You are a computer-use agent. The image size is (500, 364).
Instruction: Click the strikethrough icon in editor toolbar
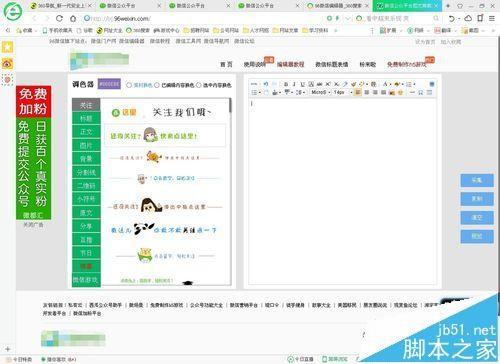[x=320, y=84]
